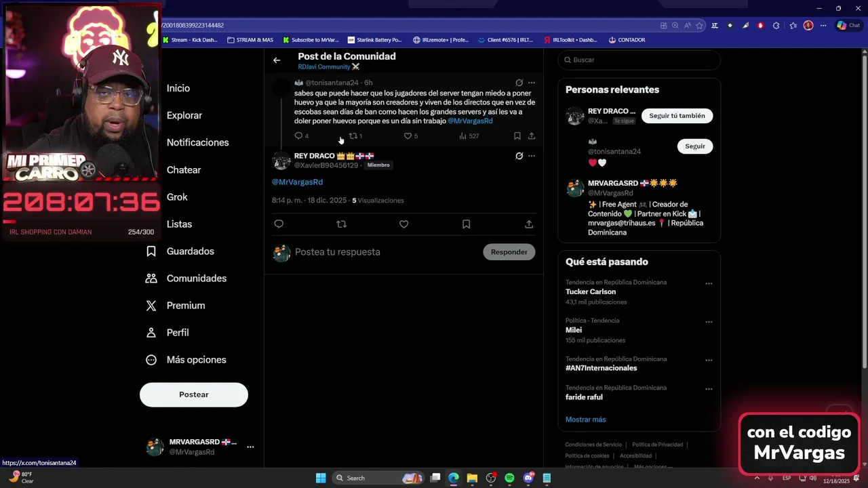The width and height of the screenshot is (868, 488).
Task: Click Seguir for tonisantana24
Action: 695,146
